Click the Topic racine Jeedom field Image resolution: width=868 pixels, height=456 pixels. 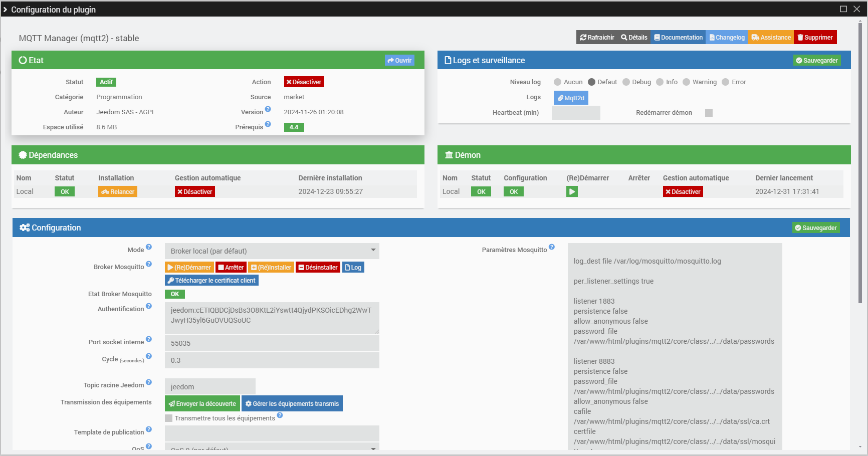[x=210, y=386]
